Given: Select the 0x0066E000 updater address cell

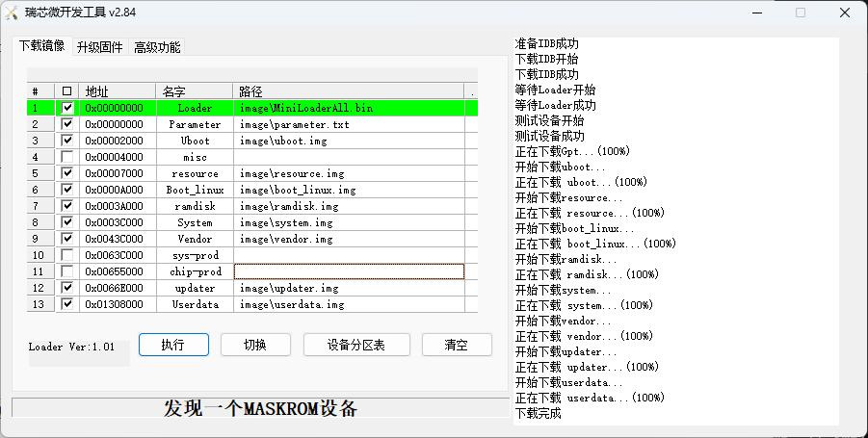Looking at the screenshot, I should 117,288.
